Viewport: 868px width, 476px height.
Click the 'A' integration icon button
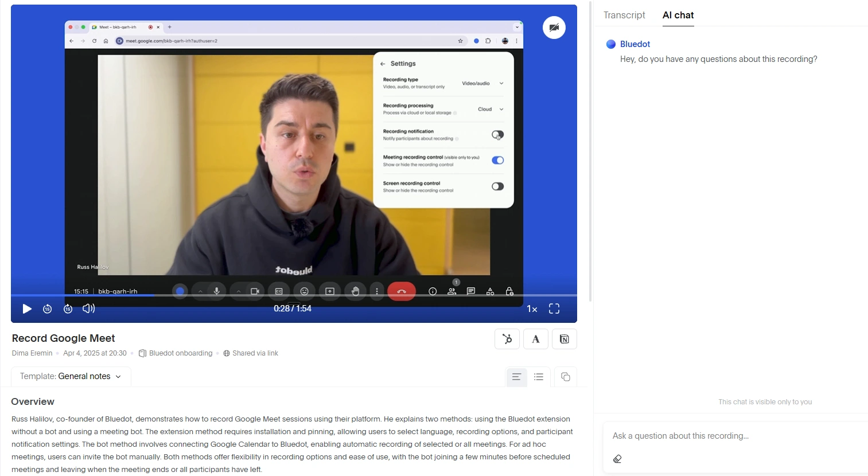(x=536, y=339)
